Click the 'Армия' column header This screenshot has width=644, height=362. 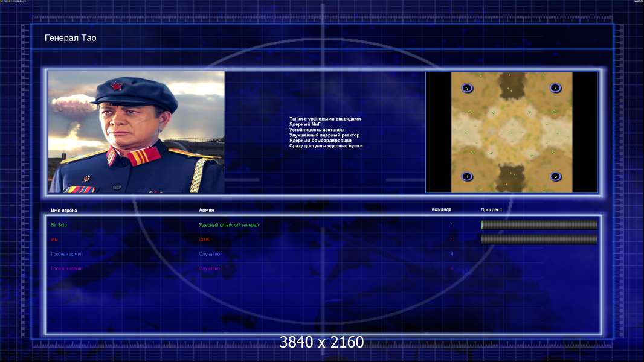(206, 210)
